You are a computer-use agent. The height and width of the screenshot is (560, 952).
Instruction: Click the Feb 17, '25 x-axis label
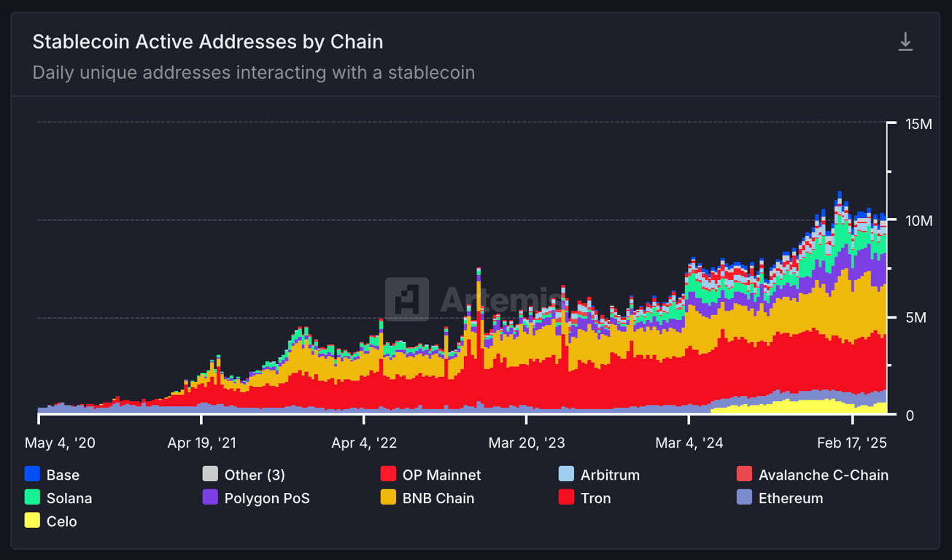tap(852, 443)
